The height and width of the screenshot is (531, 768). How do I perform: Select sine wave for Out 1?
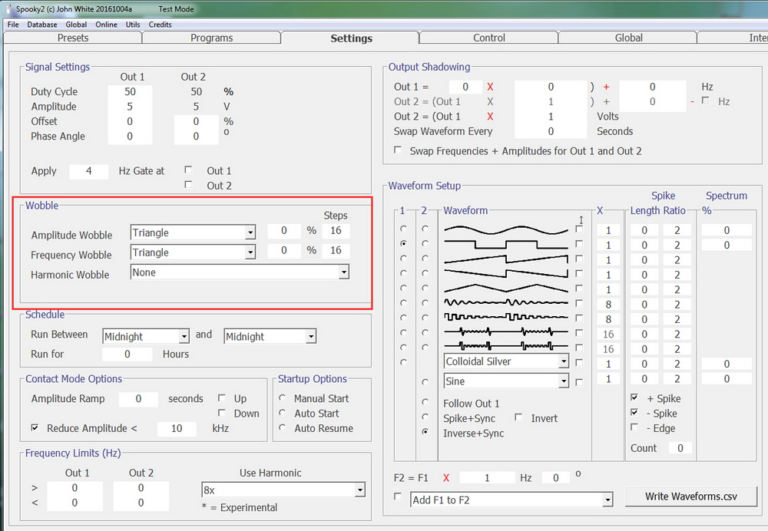404,230
